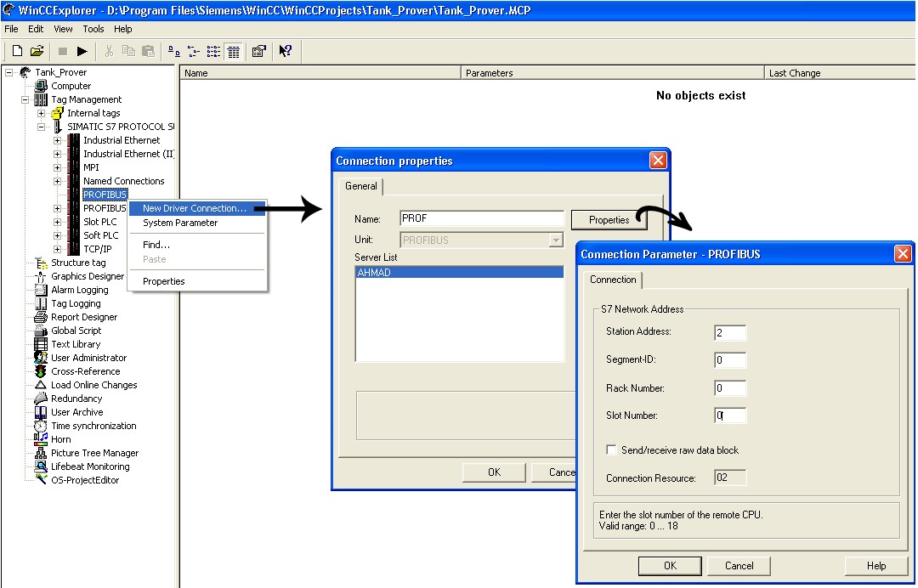Collapse the Tag Management node

point(25,99)
